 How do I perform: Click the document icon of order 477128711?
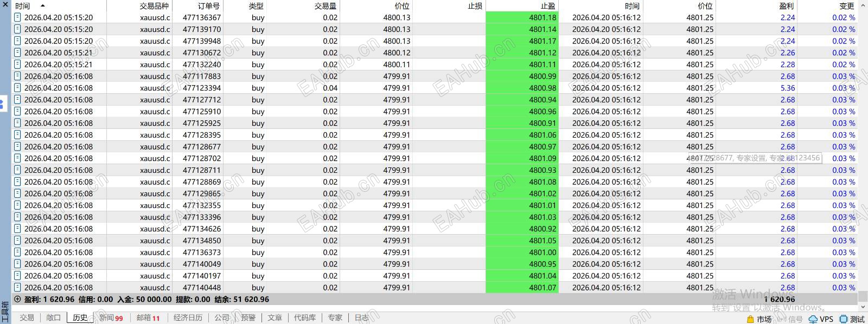(17, 170)
